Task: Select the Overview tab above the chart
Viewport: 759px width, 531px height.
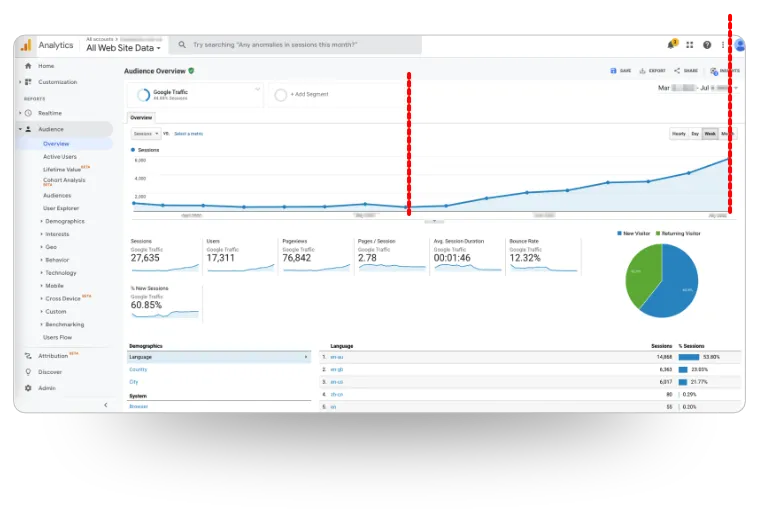Action: pos(141,118)
